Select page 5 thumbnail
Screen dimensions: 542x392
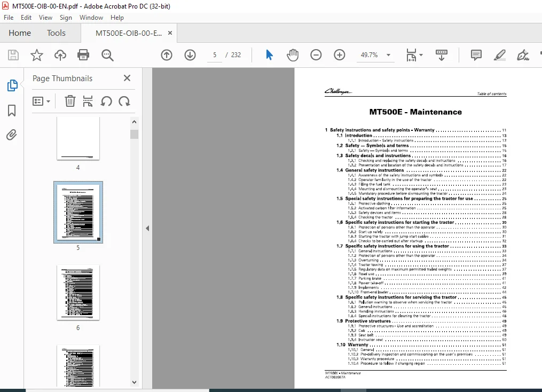pyautogui.click(x=78, y=212)
